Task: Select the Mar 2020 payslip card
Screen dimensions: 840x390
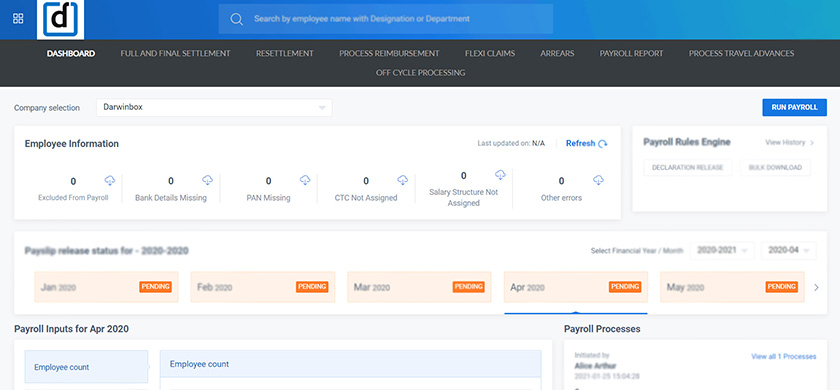Action: 419,287
